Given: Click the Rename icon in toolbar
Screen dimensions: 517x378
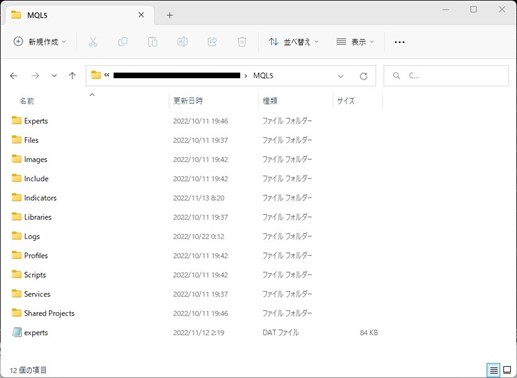Looking at the screenshot, I should [182, 42].
